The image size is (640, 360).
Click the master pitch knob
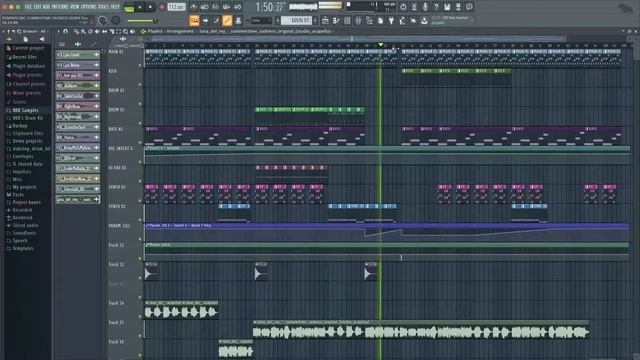(x=116, y=20)
